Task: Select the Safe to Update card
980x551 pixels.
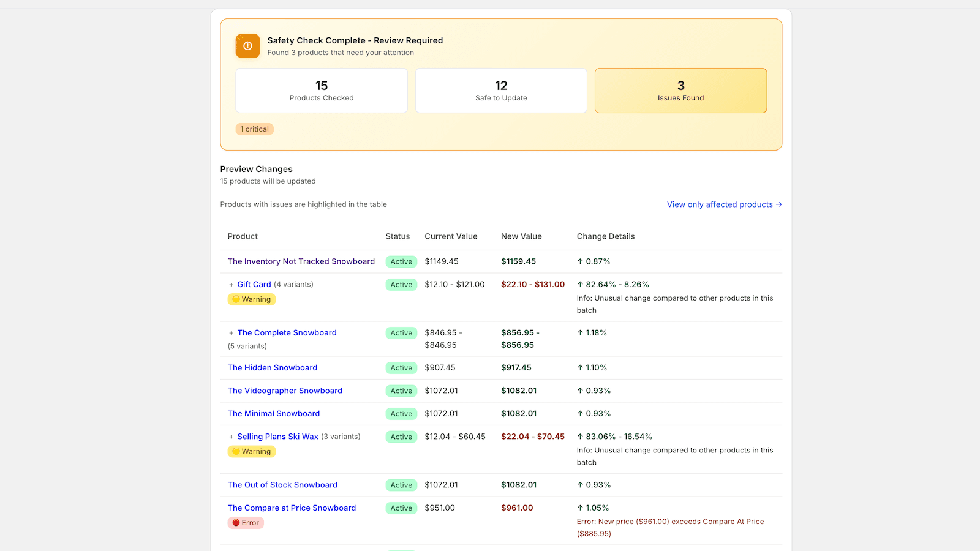Action: (x=501, y=91)
